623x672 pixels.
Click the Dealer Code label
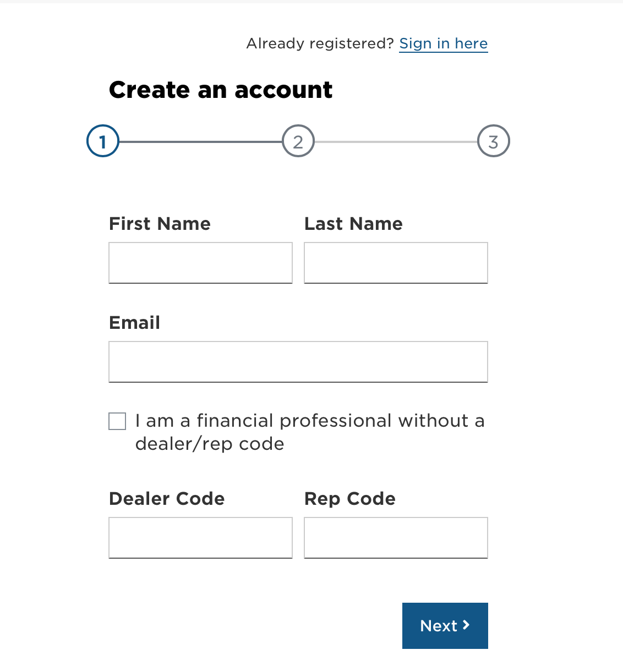coord(167,499)
